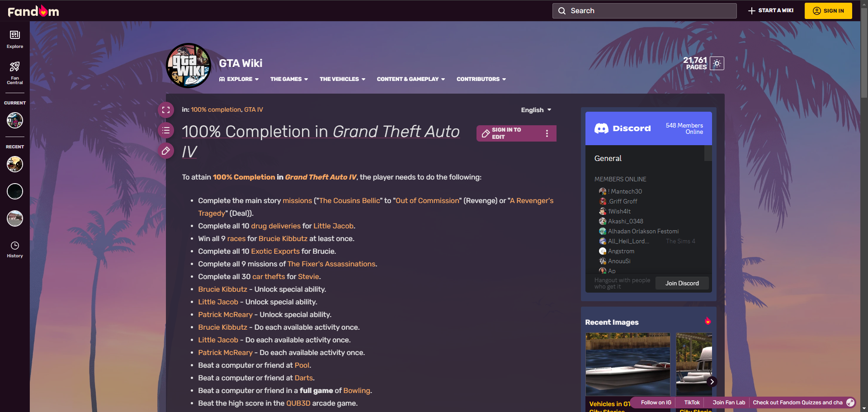The image size is (868, 412).
Task: Open the dark circular recent wiki icon
Action: point(15,191)
